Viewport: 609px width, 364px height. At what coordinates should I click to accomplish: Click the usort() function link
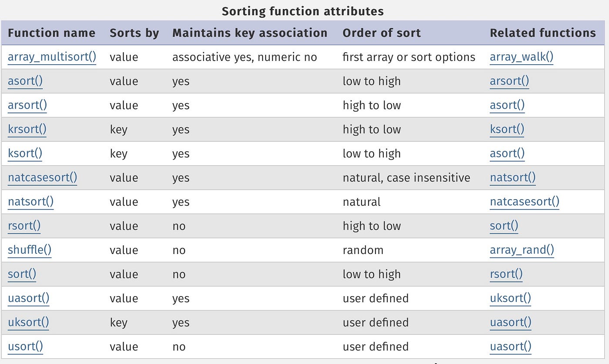[x=25, y=347]
